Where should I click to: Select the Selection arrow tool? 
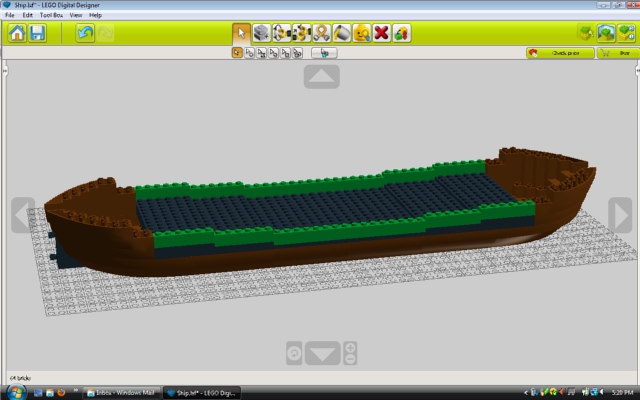point(241,33)
